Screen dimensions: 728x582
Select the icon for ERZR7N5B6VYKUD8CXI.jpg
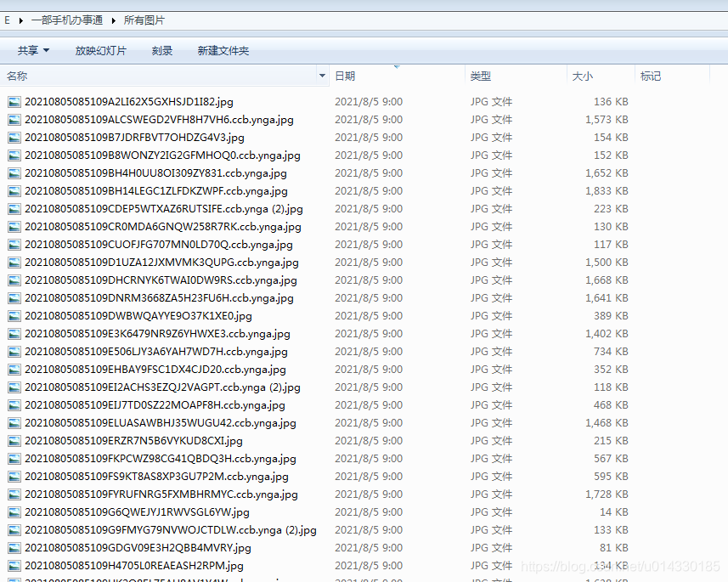pyautogui.click(x=14, y=440)
